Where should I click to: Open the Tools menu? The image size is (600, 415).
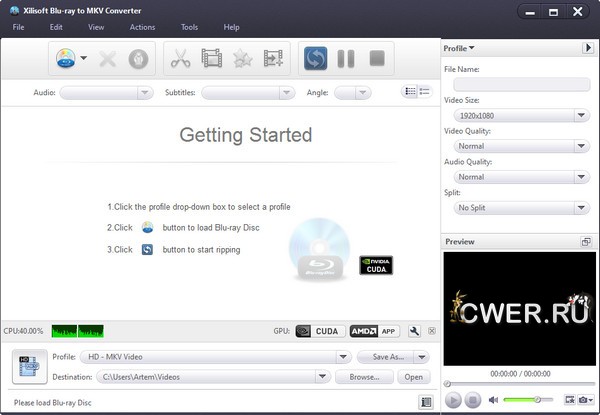click(x=189, y=27)
